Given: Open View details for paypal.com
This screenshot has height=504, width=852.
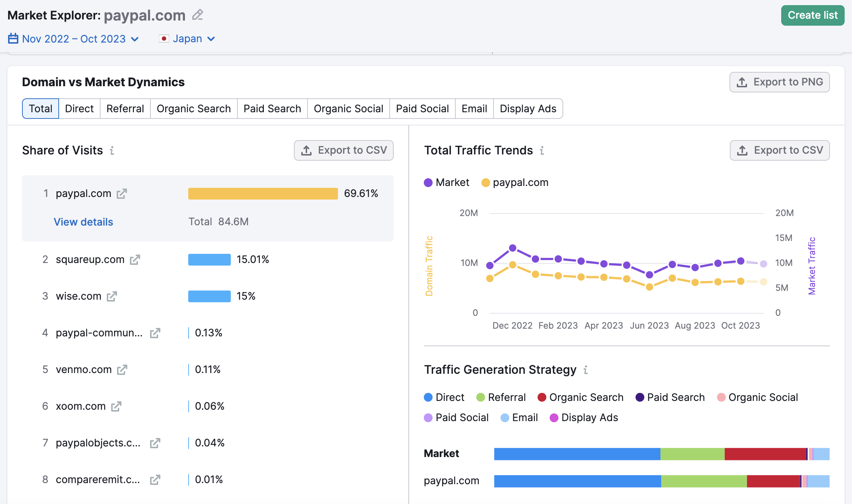Looking at the screenshot, I should point(83,222).
